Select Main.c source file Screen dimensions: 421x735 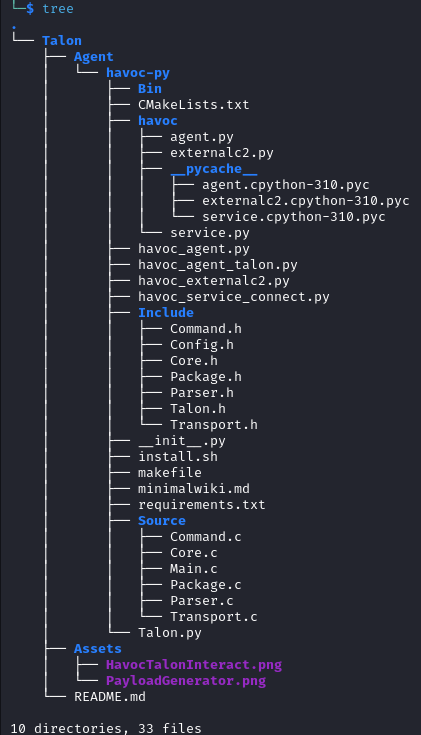click(x=194, y=569)
